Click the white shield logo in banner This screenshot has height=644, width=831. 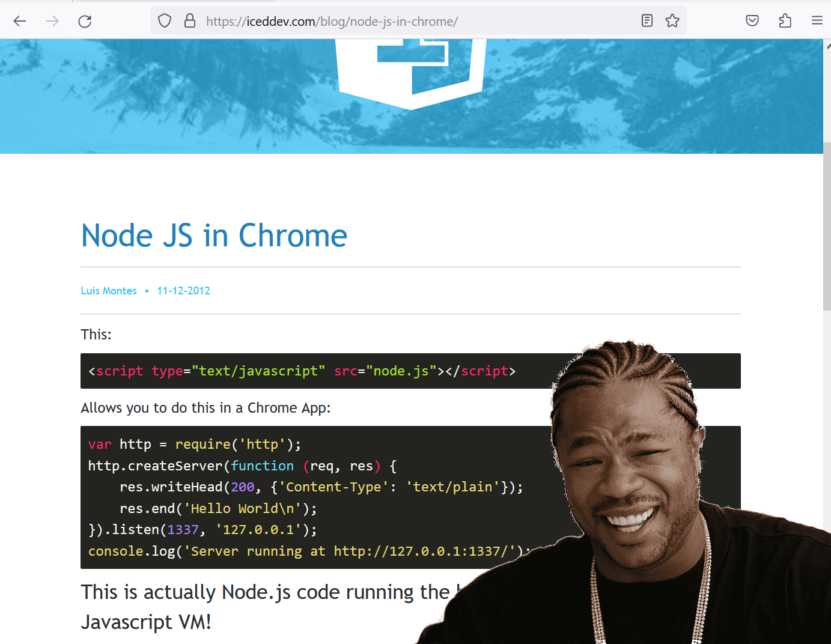click(x=411, y=72)
